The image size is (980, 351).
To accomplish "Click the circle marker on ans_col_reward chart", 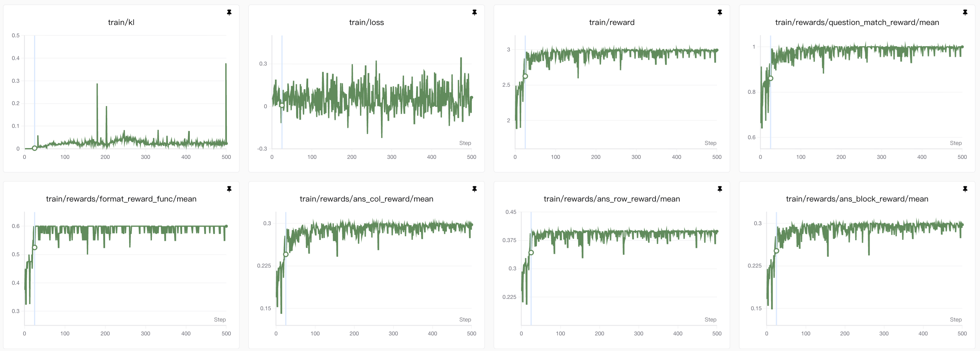I will pos(286,254).
